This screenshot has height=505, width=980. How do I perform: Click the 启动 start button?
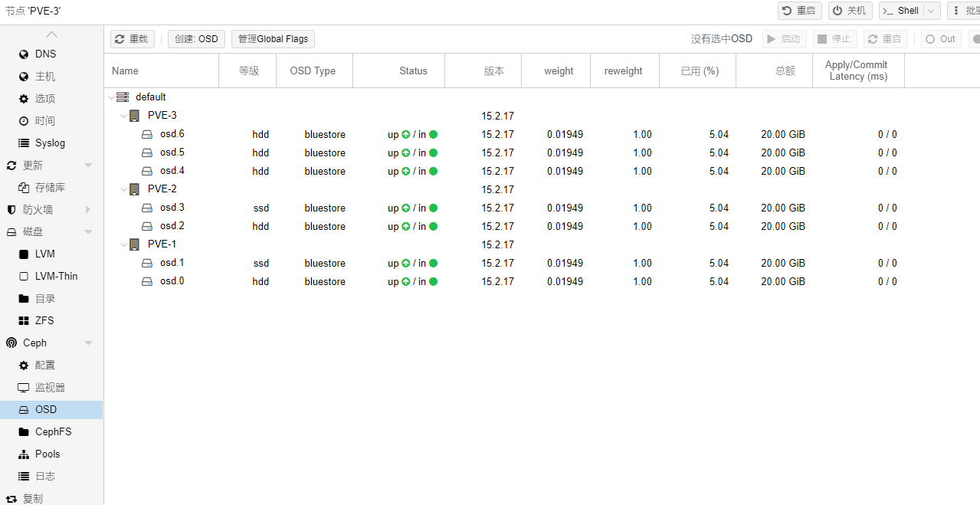click(784, 39)
